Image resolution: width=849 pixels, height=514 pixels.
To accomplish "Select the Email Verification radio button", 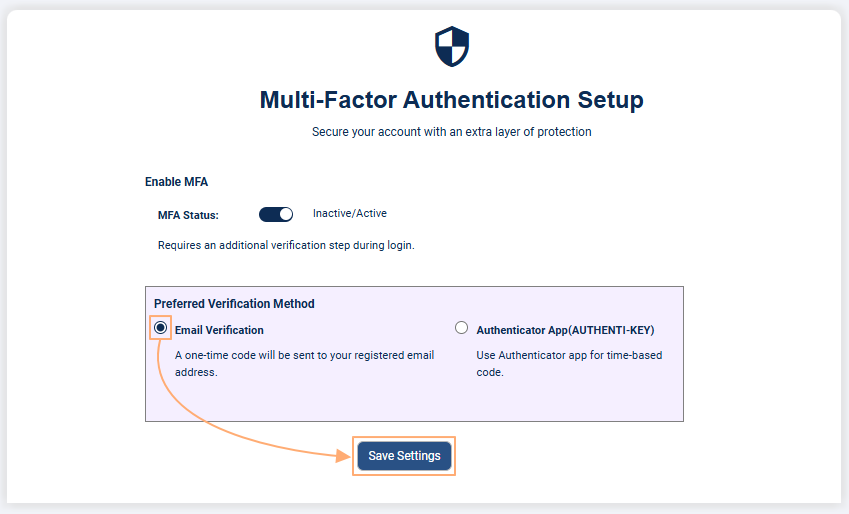I will click(x=160, y=328).
